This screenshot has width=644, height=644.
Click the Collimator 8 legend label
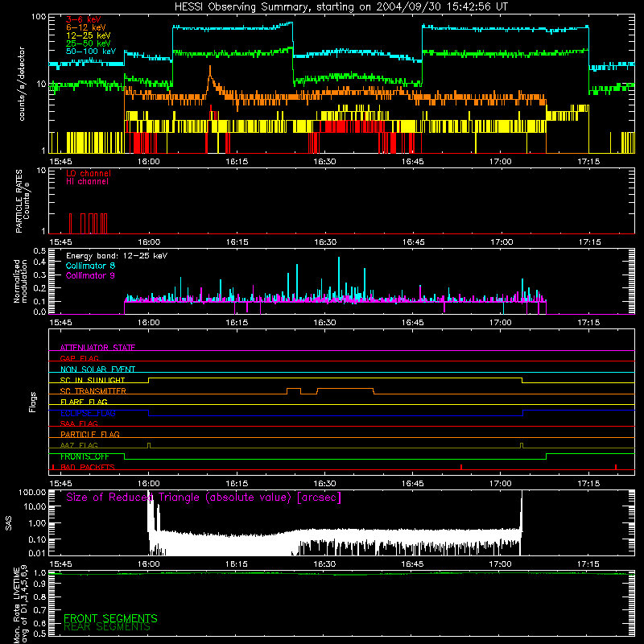[90, 266]
